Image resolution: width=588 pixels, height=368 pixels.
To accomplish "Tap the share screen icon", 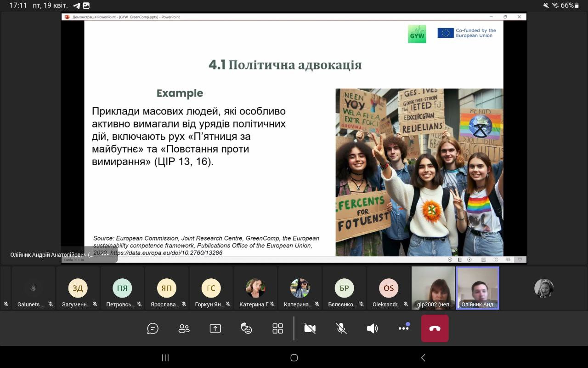I will point(215,328).
